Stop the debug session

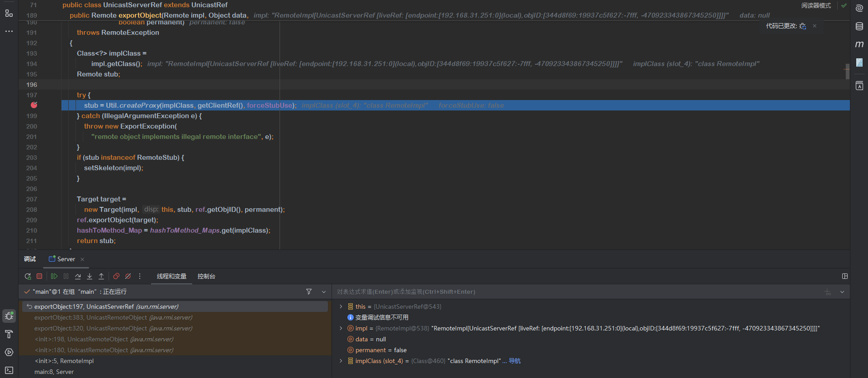(x=39, y=276)
